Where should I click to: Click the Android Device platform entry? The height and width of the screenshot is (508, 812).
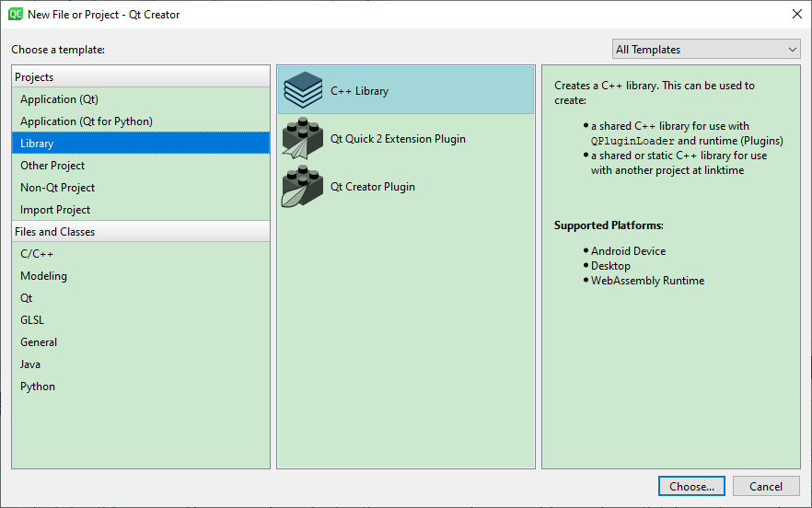pos(628,251)
